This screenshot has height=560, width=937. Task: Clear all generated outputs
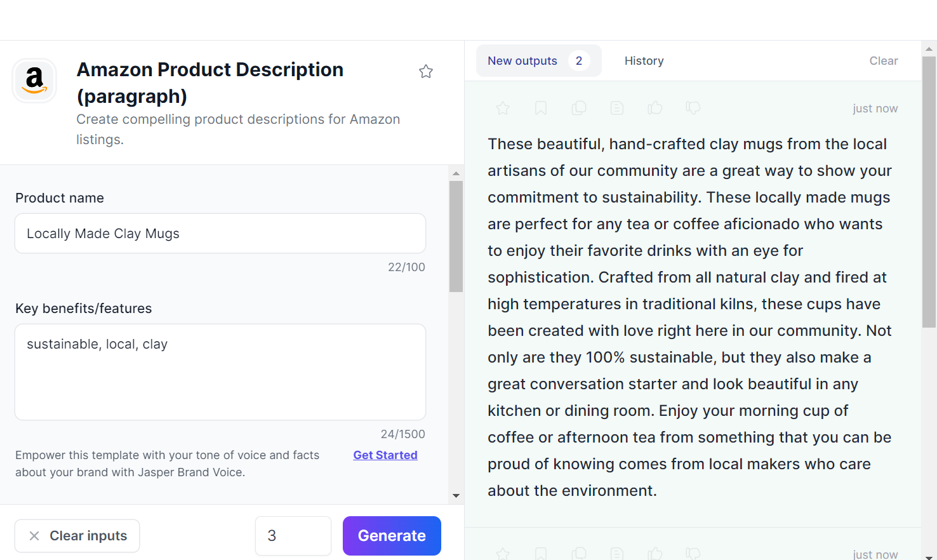coord(884,61)
